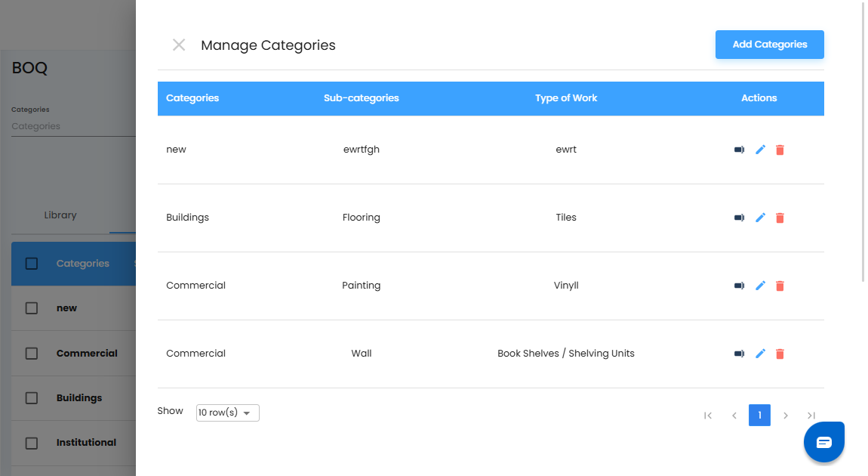868x476 pixels.
Task: Tick the Institutional row checkbox
Action: click(x=32, y=443)
